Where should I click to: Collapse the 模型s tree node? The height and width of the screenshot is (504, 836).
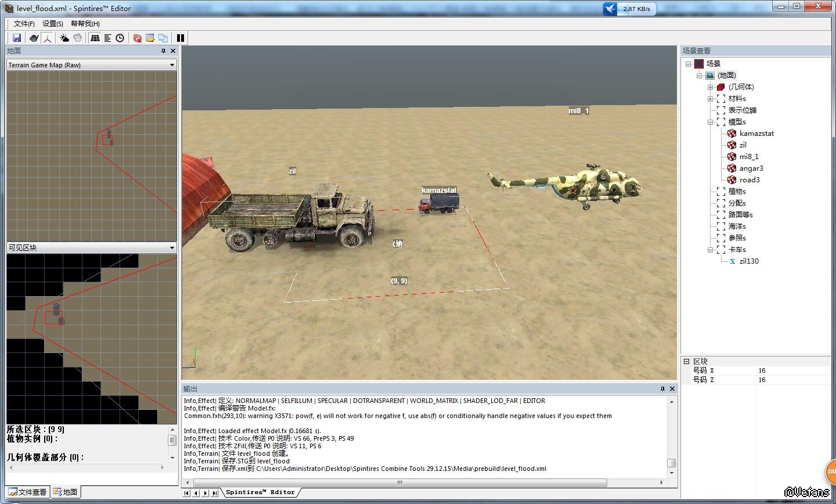click(x=710, y=122)
